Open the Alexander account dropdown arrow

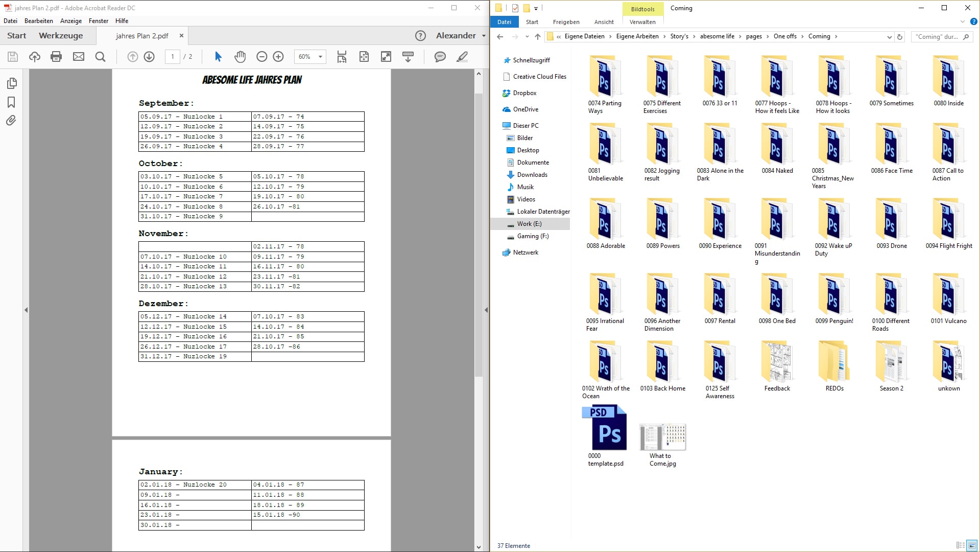coord(484,36)
